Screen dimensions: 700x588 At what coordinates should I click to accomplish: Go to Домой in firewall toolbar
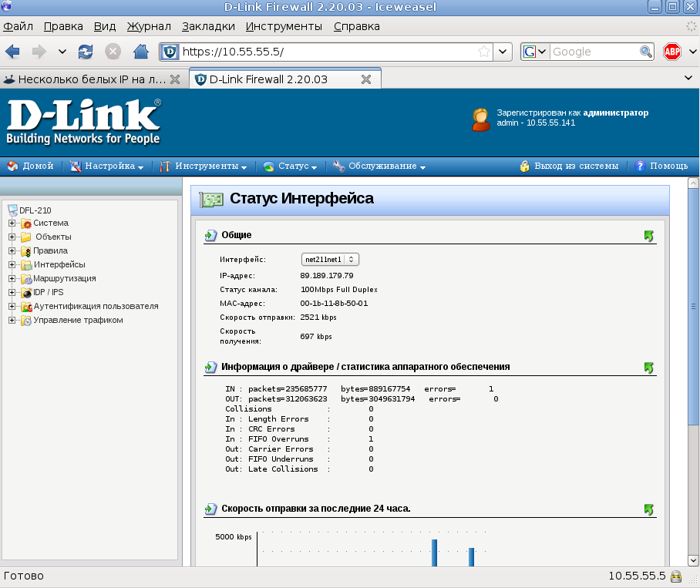pos(30,166)
